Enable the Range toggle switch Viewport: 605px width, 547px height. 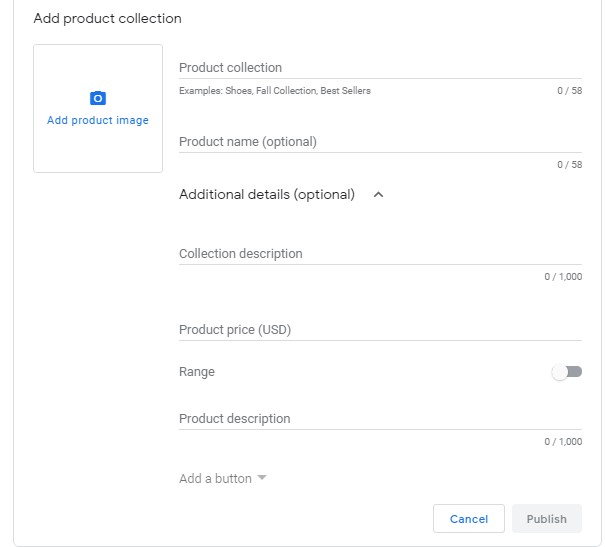point(566,372)
